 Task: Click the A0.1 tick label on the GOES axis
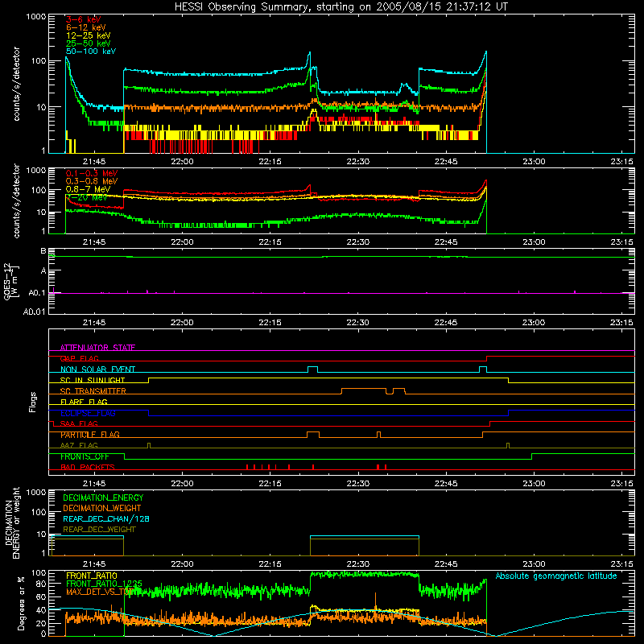[x=37, y=293]
